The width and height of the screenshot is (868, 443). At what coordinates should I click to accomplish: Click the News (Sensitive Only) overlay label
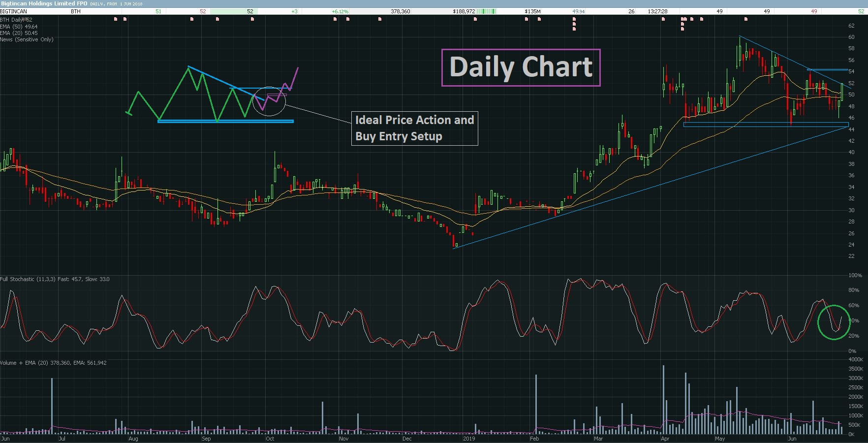(x=27, y=39)
